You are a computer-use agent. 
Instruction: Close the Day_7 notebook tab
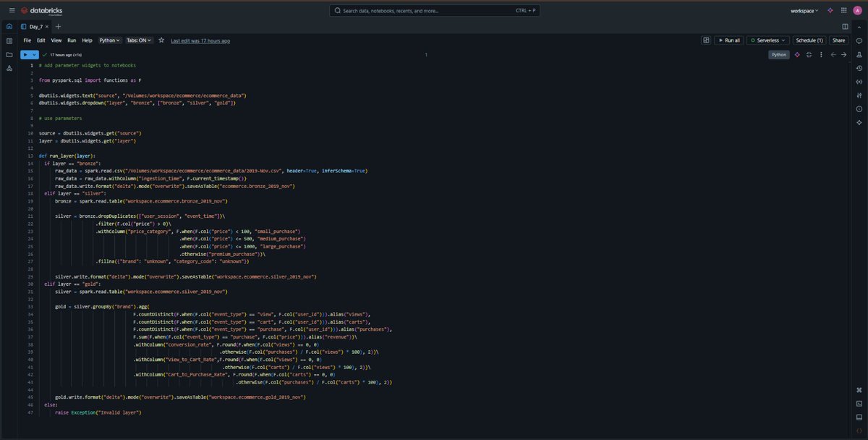pyautogui.click(x=48, y=26)
